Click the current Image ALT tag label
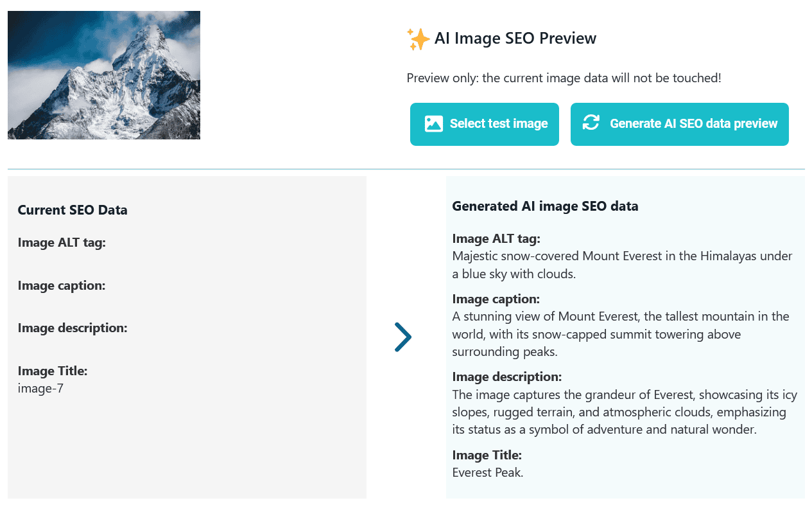This screenshot has width=812, height=505. (62, 242)
